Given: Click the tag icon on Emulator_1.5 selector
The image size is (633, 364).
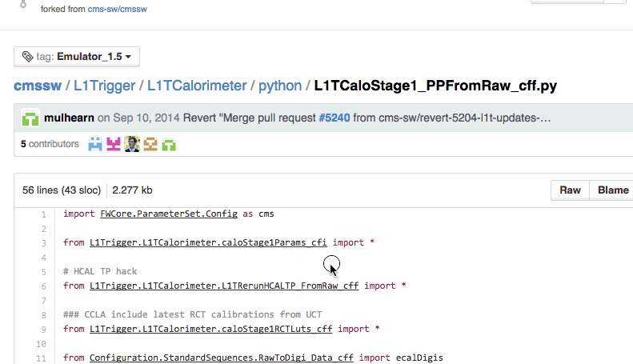Looking at the screenshot, I should 27,57.
